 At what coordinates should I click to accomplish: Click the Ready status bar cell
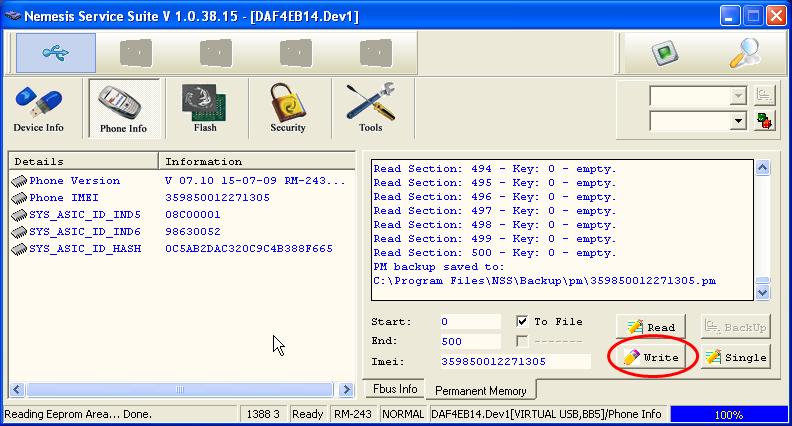[x=308, y=414]
